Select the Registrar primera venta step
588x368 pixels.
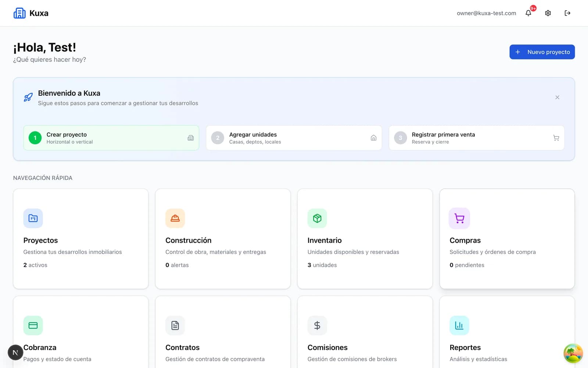point(477,138)
